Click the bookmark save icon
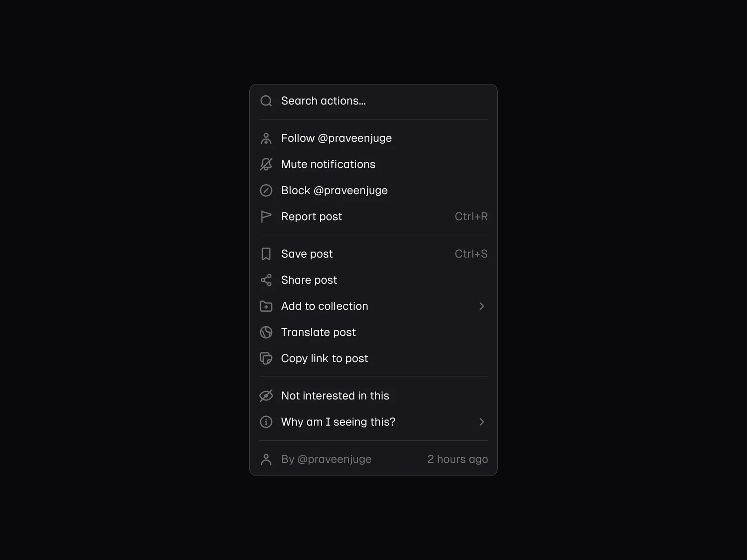The height and width of the screenshot is (560, 747). (266, 254)
